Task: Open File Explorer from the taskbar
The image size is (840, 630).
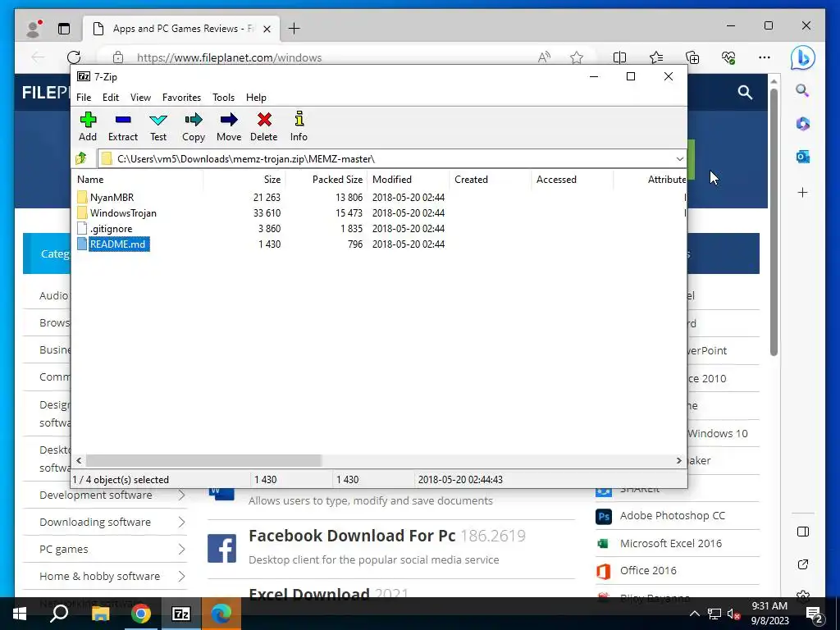Action: 100,614
